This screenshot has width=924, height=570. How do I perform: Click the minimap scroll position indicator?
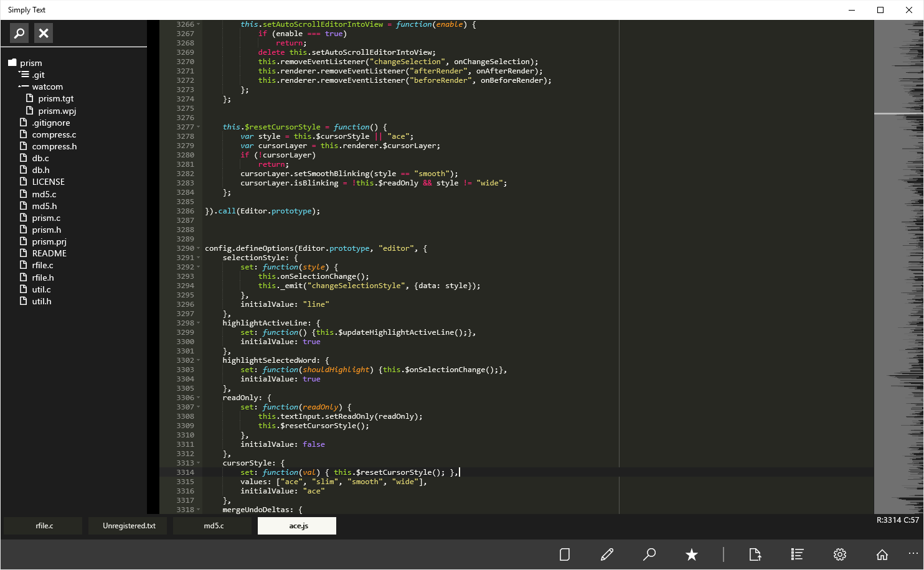(898, 113)
